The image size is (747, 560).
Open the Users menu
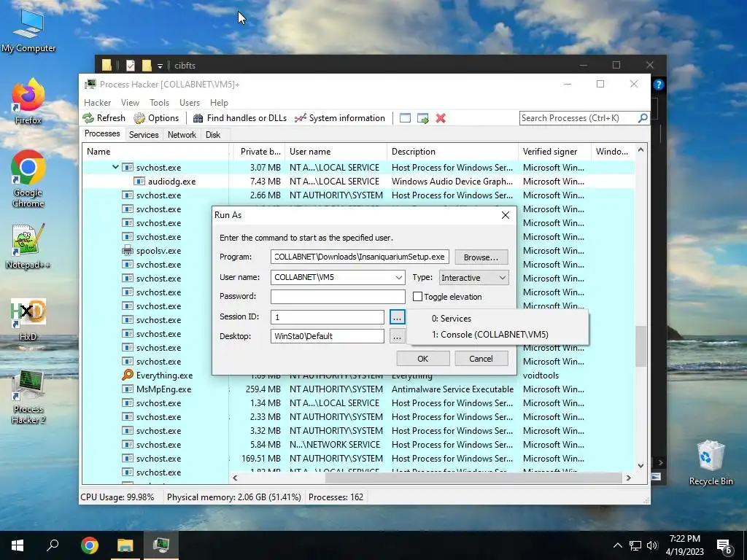[x=190, y=102]
